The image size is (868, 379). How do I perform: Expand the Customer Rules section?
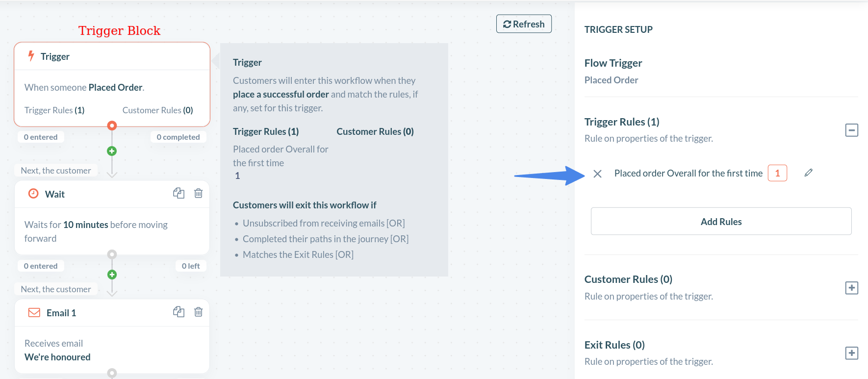coord(851,288)
